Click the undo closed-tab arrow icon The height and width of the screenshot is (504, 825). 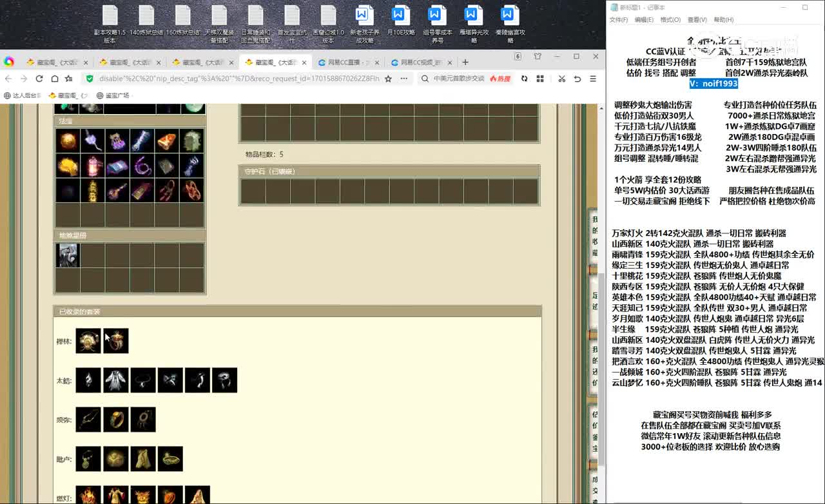coord(577,79)
